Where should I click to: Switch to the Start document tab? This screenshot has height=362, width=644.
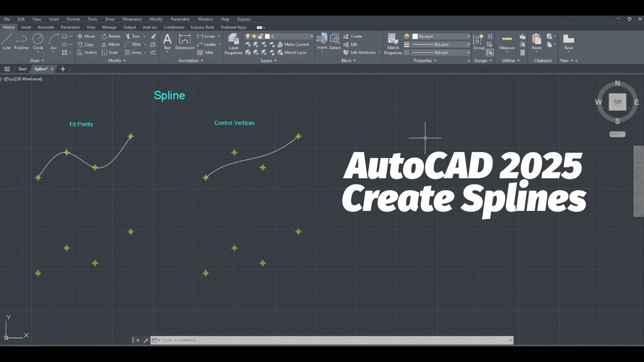point(23,69)
